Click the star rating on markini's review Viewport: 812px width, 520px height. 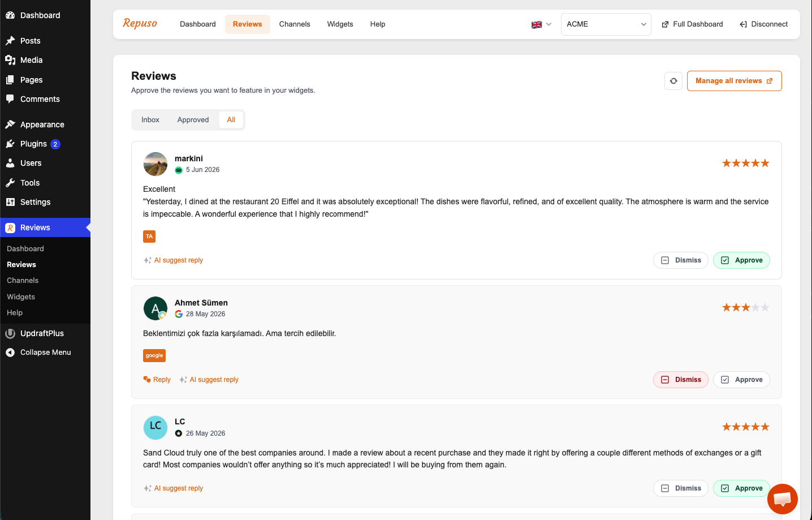746,164
